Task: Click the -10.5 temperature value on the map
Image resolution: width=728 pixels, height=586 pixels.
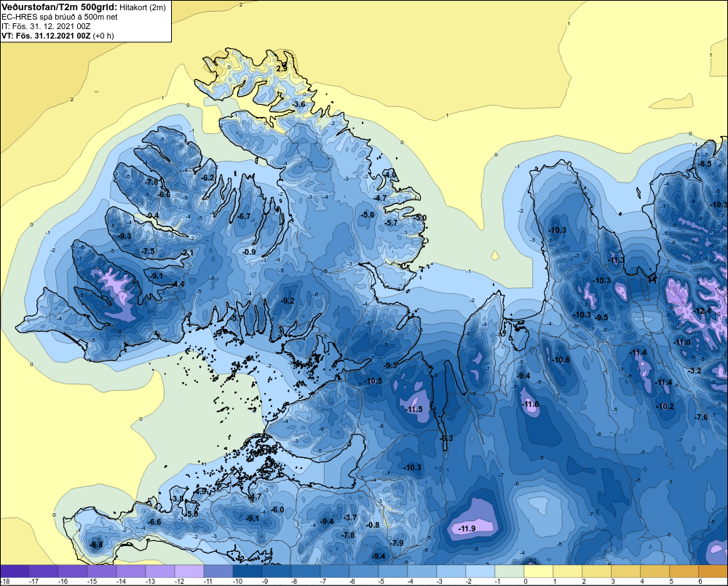Action: (x=373, y=381)
